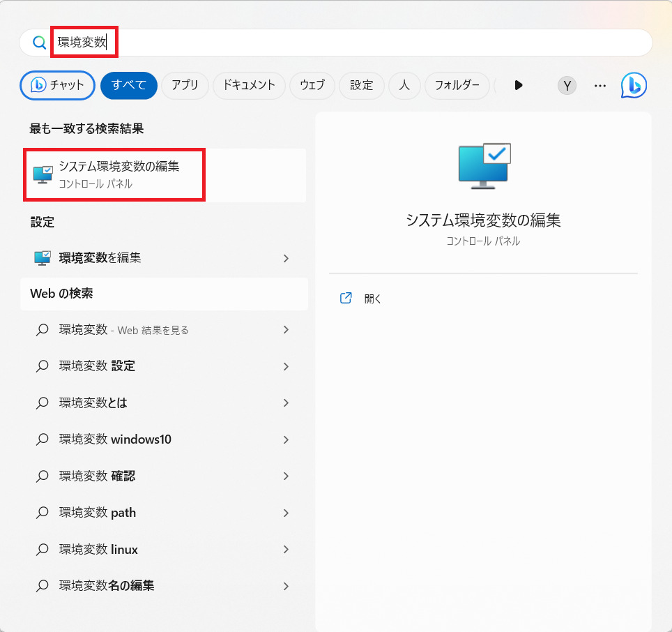Image resolution: width=672 pixels, height=632 pixels.
Task: Select the 環境変数名の編集 suggestion
Action: 165,586
